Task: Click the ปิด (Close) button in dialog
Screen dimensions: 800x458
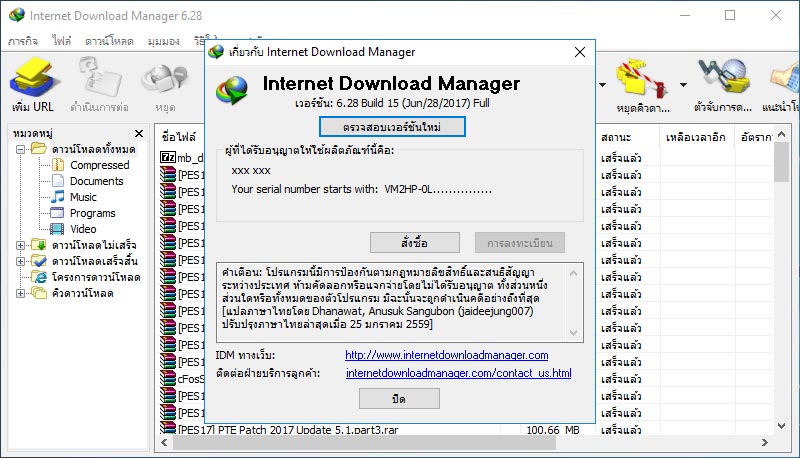Action: coord(399,398)
